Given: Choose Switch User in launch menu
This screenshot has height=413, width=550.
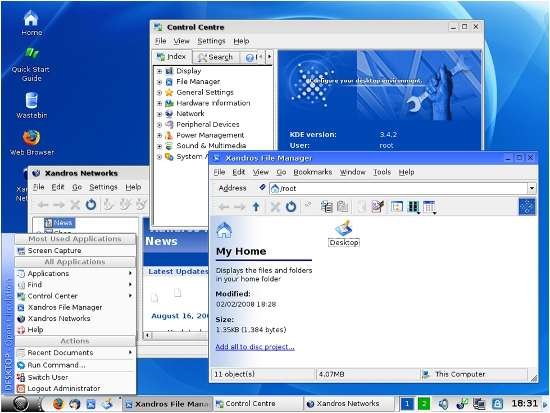Looking at the screenshot, I should 75,377.
